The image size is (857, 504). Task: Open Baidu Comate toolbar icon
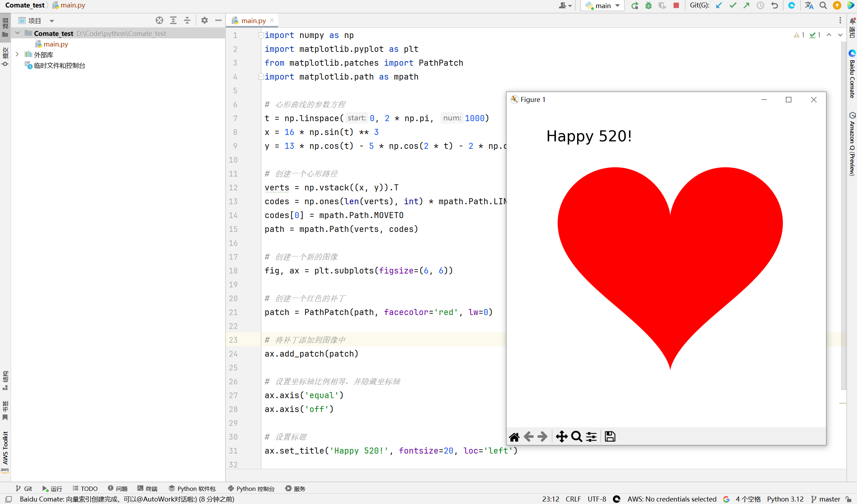pyautogui.click(x=792, y=5)
